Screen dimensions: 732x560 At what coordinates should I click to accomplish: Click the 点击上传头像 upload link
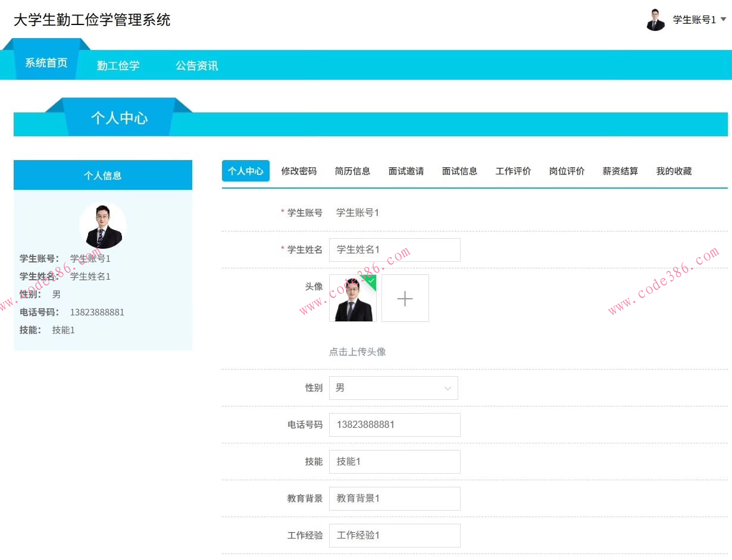click(x=357, y=351)
